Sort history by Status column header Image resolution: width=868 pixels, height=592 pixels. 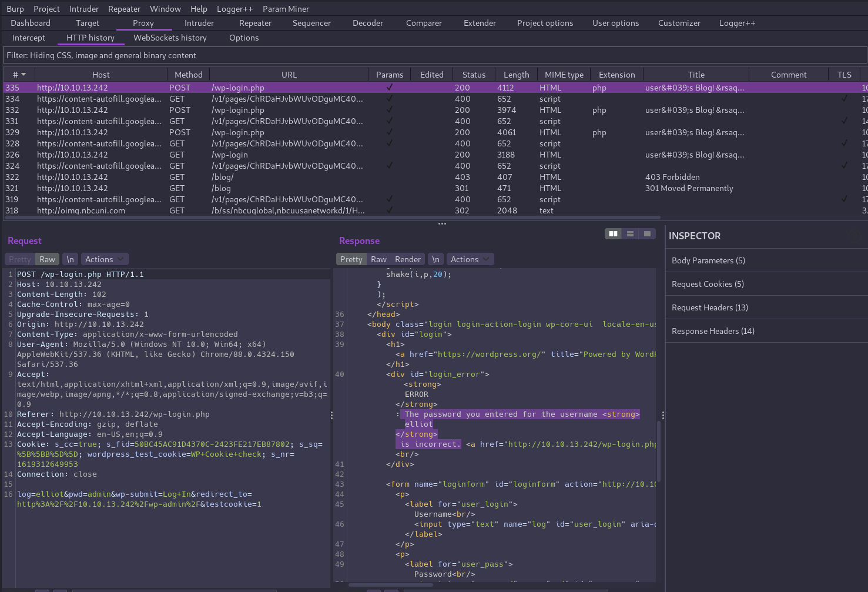click(x=474, y=75)
